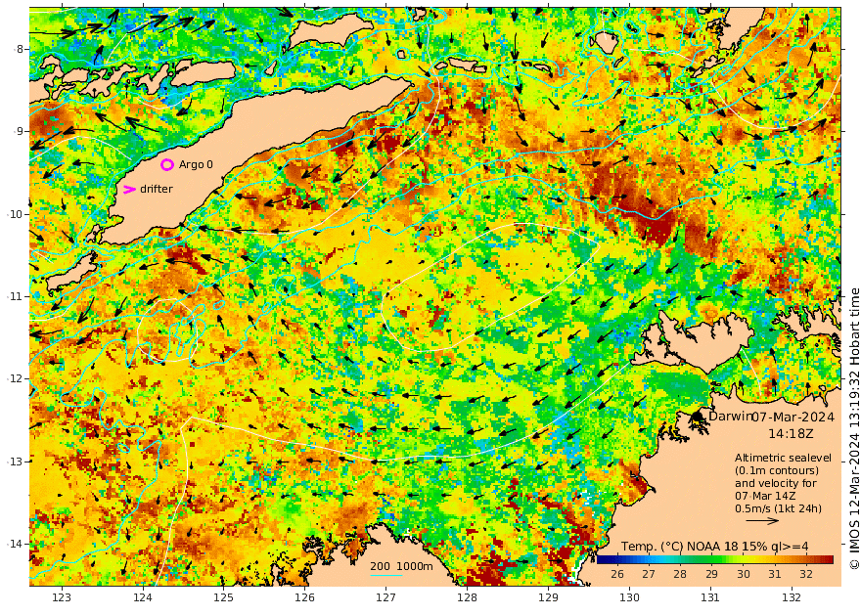Image resolution: width=861 pixels, height=616 pixels.
Task: Click the dark blue end of temperature colorbar
Action: coord(602,559)
